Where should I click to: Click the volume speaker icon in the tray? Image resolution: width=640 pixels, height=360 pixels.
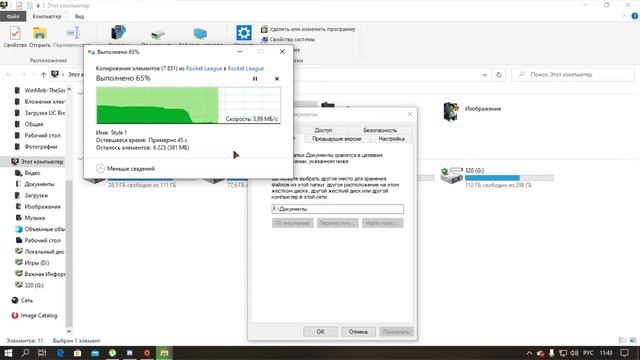(574, 353)
